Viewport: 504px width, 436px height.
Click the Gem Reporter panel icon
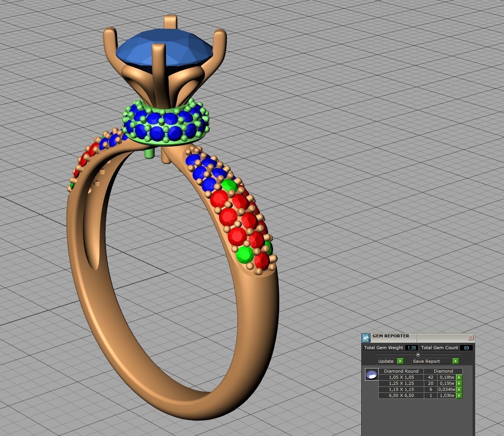point(366,338)
